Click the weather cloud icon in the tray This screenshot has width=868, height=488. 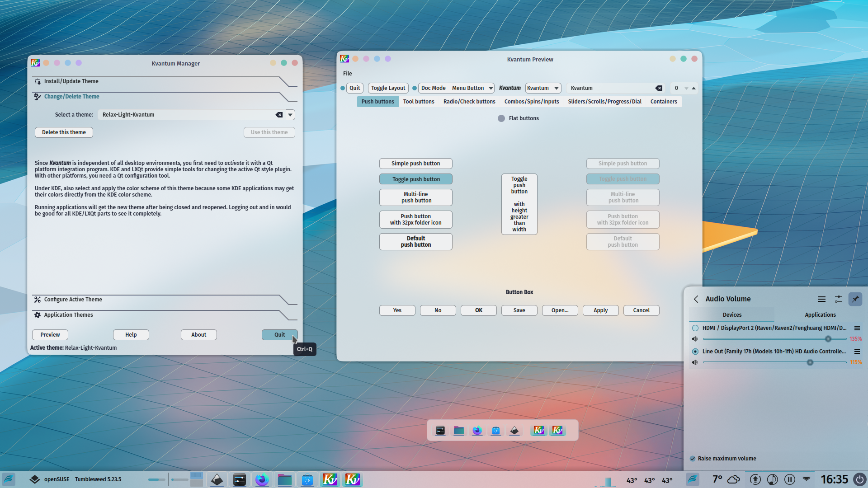pyautogui.click(x=734, y=479)
